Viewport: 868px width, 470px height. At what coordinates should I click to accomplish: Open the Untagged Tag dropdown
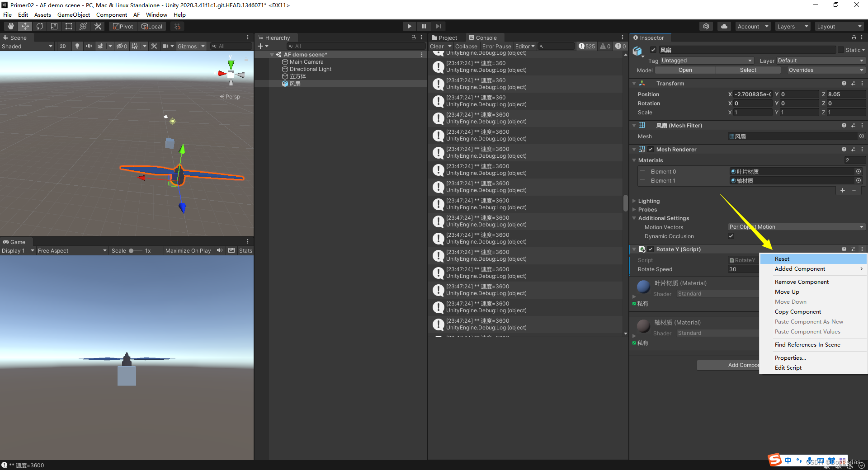point(707,61)
